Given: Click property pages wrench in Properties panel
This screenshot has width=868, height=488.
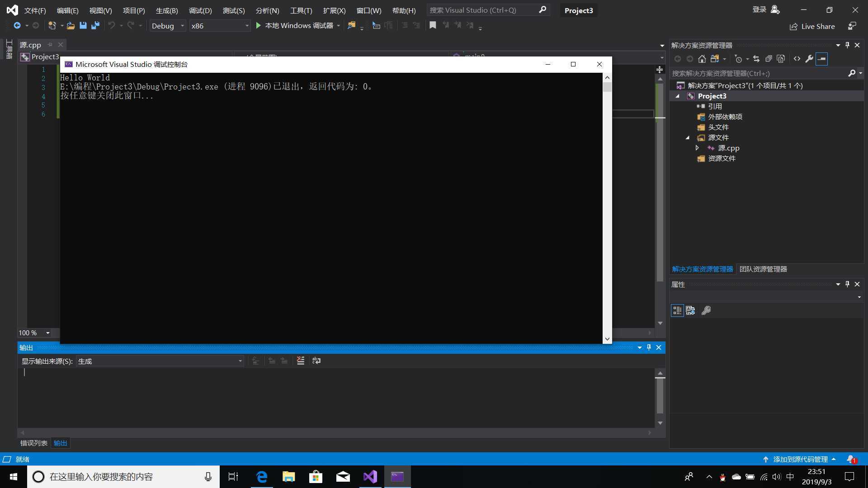Looking at the screenshot, I should click(706, 310).
